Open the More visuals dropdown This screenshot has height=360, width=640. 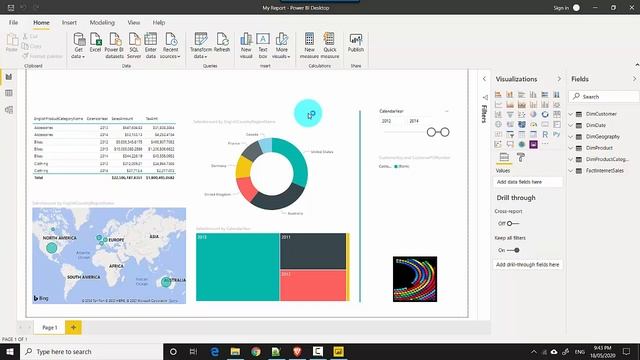click(x=281, y=45)
